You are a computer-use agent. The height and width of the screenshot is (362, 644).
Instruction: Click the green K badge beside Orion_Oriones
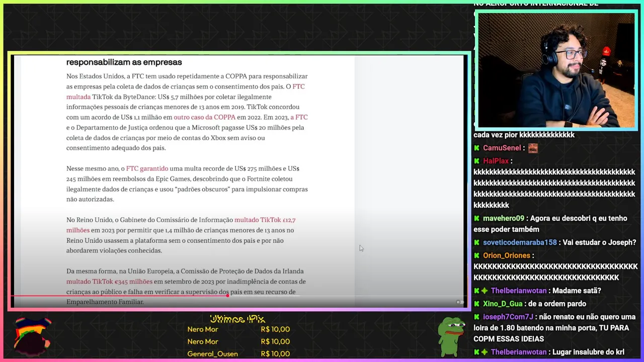[477, 255]
